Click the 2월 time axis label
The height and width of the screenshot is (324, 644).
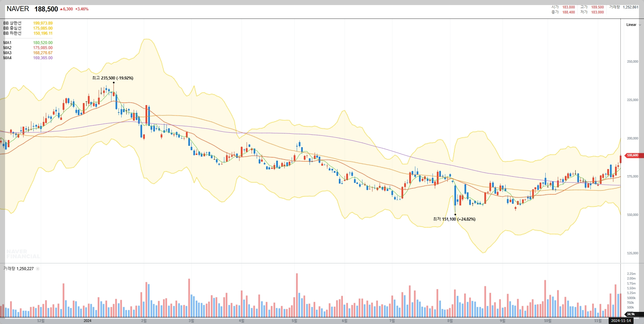tap(144, 321)
